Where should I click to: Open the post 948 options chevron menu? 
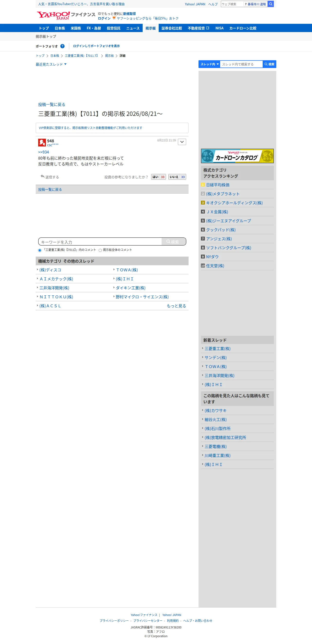[182, 142]
